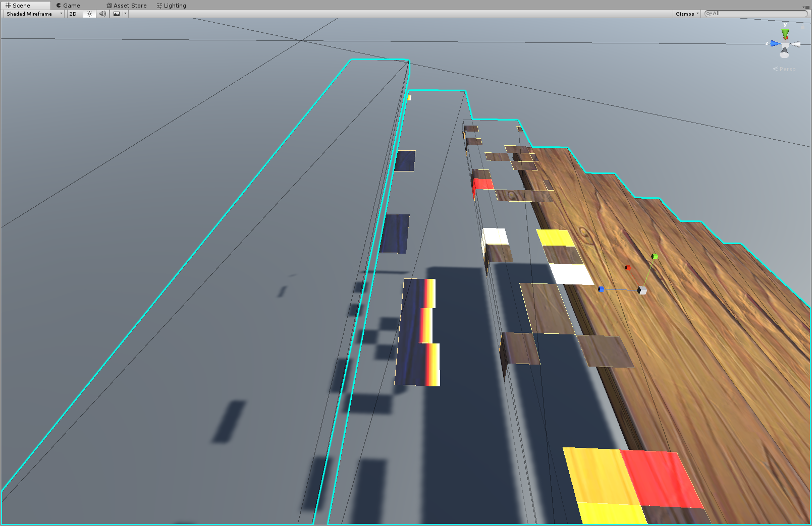Image resolution: width=812 pixels, height=526 pixels.
Task: Open the Gizmos dropdown menu
Action: coord(687,14)
